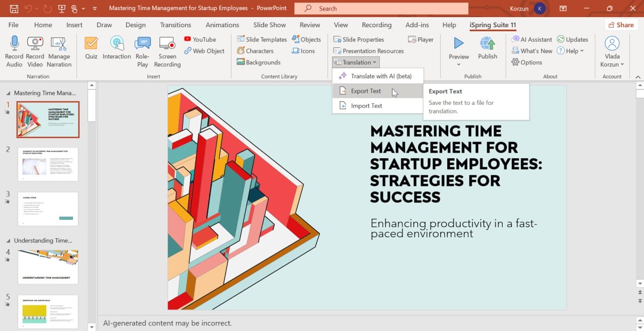The image size is (644, 331).
Task: Select slide 2 thumbnail
Action: coord(48,164)
